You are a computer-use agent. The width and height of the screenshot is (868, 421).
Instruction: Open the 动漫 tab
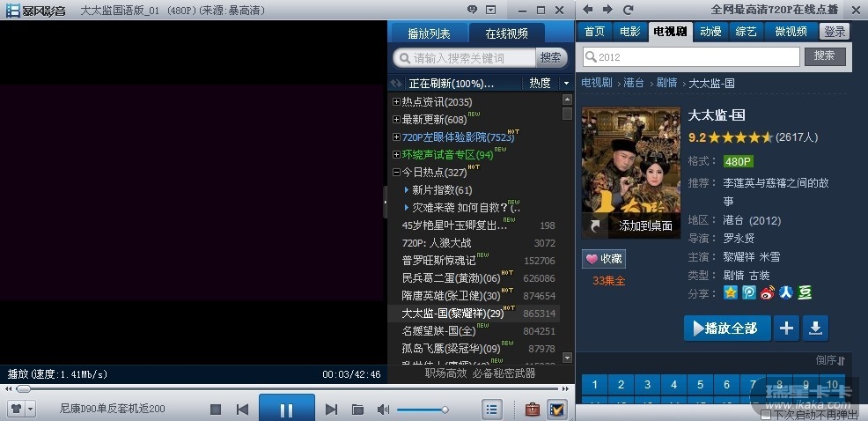pyautogui.click(x=710, y=32)
